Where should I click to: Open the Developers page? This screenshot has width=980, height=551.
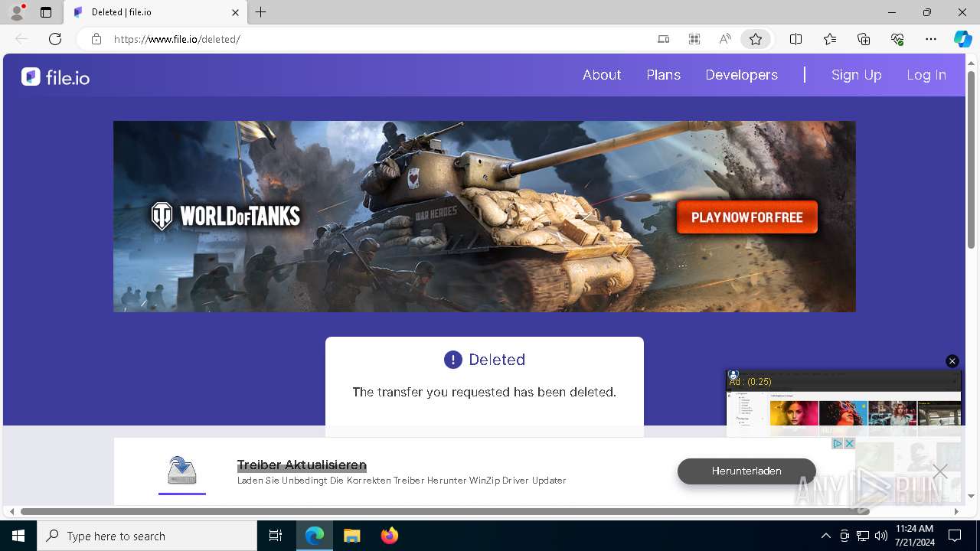742,75
